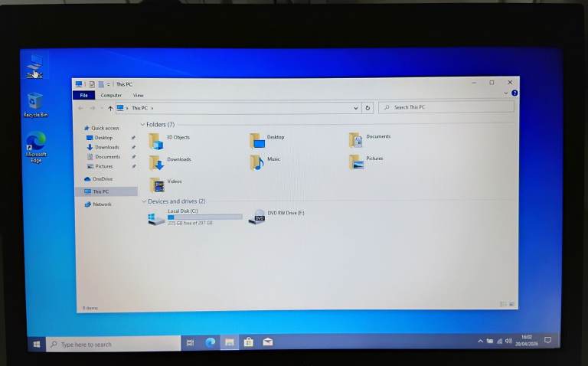Select OneDrive in the navigation pane
Image resolution: width=588 pixels, height=366 pixels.
click(x=102, y=179)
